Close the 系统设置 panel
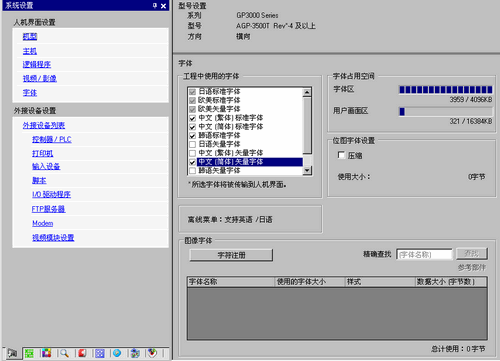The width and height of the screenshot is (500, 361). click(x=163, y=6)
